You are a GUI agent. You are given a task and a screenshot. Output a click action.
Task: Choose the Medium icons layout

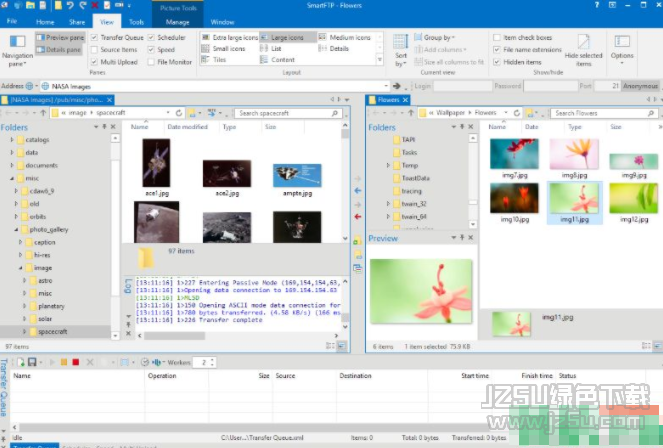coord(345,38)
